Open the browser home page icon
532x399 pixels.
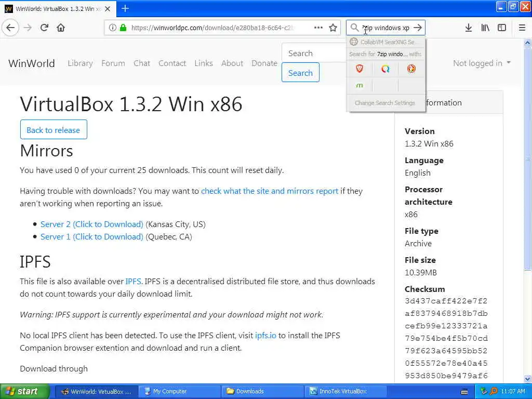(x=61, y=28)
